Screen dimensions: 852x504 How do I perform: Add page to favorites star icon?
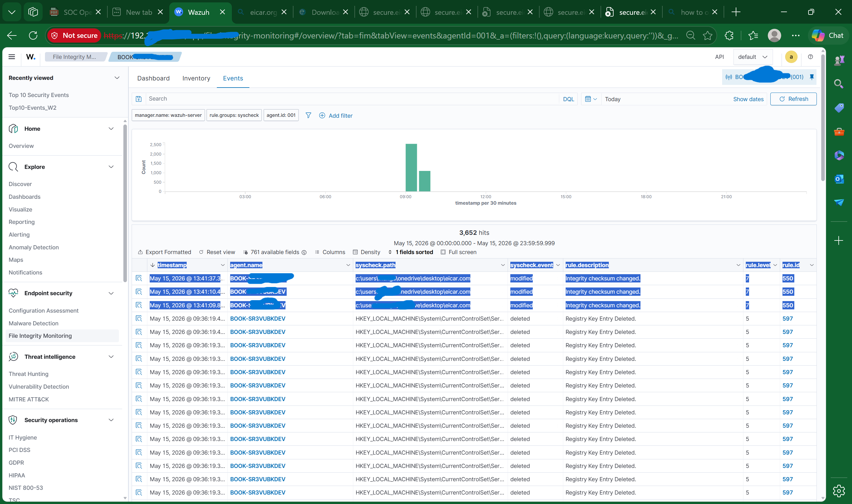(x=708, y=35)
